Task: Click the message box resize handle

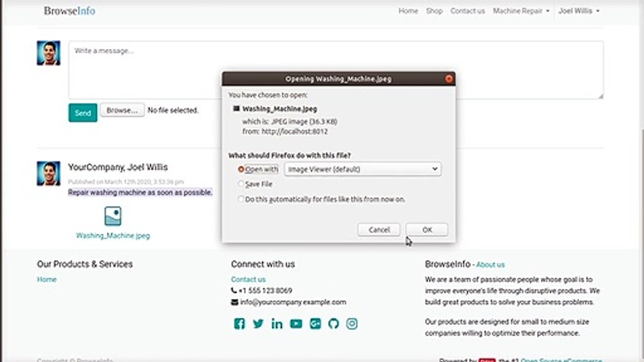Action: [600, 96]
